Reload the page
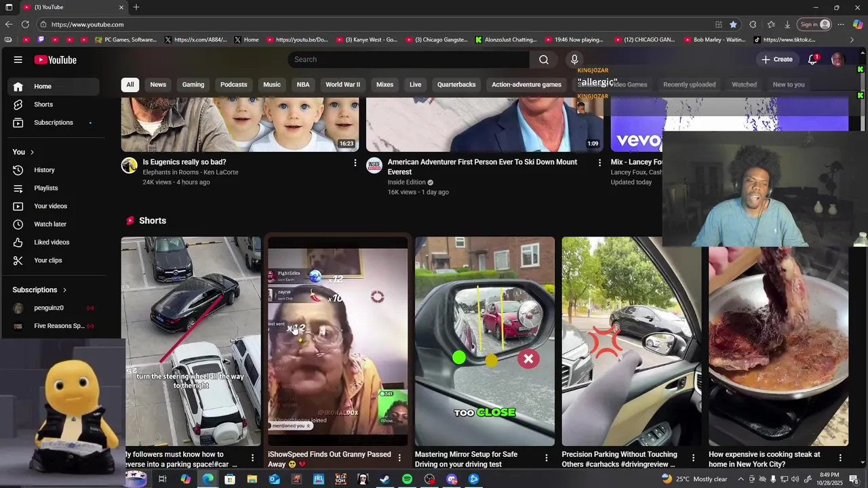This screenshot has height=488, width=868. click(25, 24)
